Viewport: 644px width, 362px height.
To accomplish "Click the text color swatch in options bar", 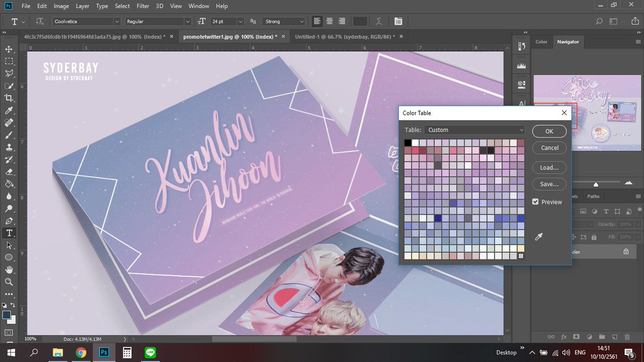I will click(x=360, y=21).
